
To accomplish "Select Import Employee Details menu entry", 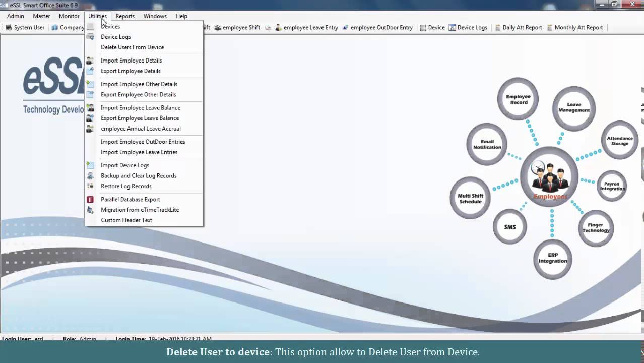I will click(x=144, y=60).
